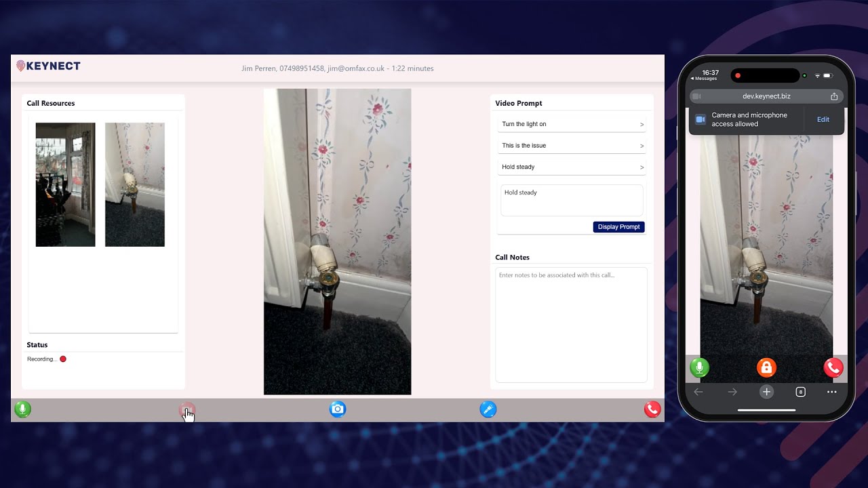Image resolution: width=868 pixels, height=488 pixels.
Task: Tap the Messages back link on phone
Action: click(x=703, y=79)
